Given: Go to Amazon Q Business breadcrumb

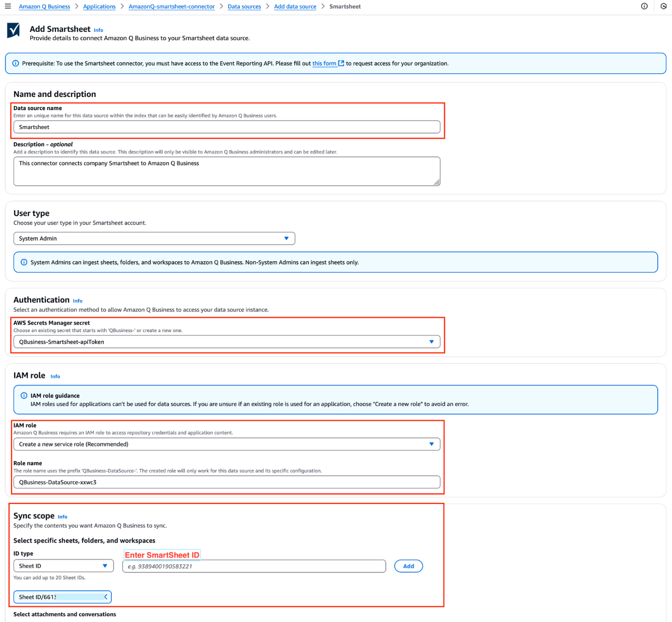Looking at the screenshot, I should 44,7.
